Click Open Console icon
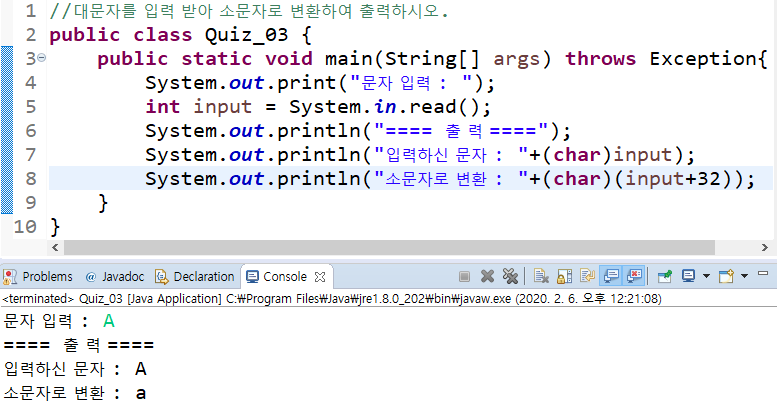This screenshot has width=777, height=404. click(x=726, y=276)
